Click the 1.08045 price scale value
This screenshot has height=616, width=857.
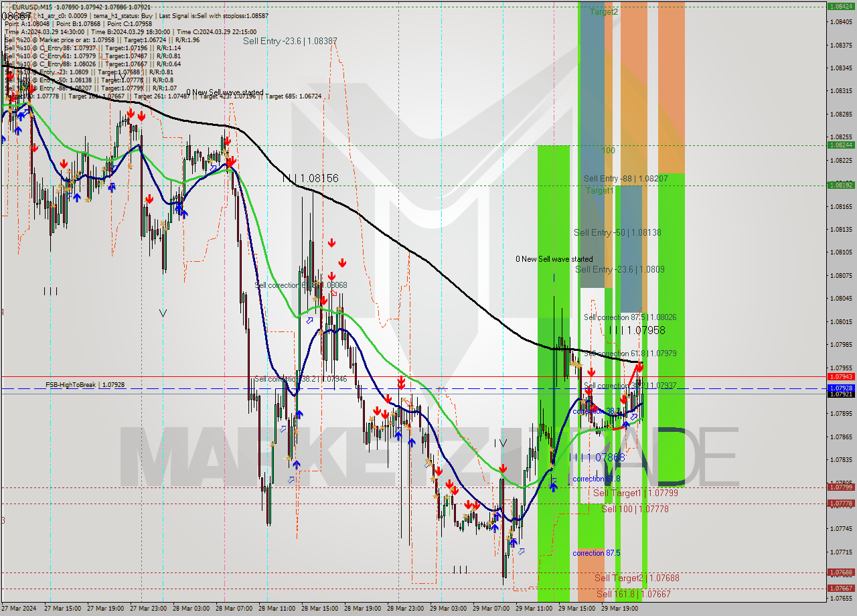tap(842, 299)
